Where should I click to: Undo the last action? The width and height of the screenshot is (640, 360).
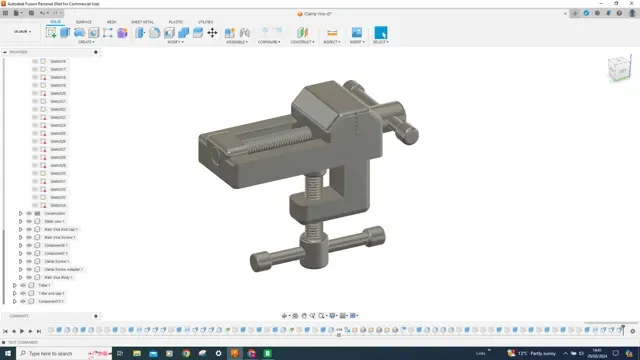(42, 13)
